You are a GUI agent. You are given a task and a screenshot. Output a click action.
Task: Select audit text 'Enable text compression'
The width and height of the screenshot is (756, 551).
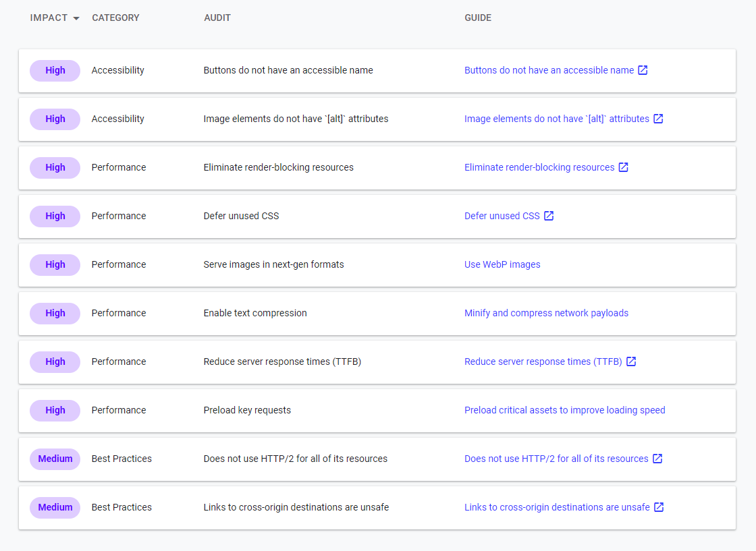point(255,313)
